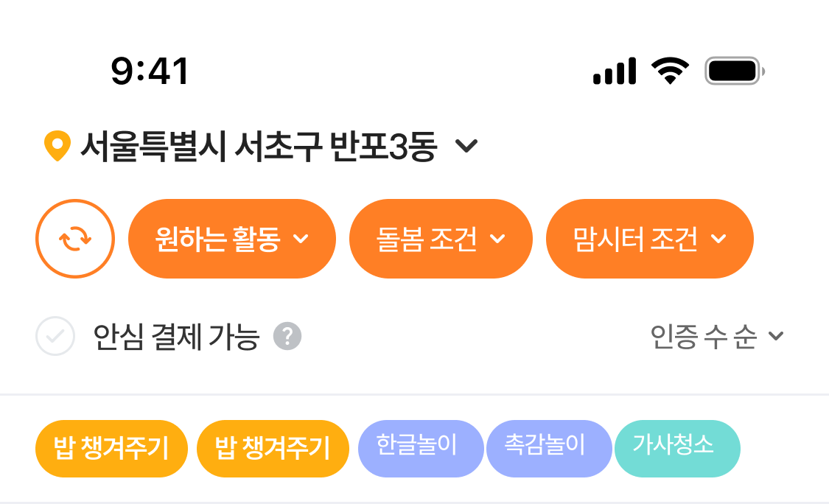Tap the 9:41 clock in status bar
This screenshot has height=504, width=829.
tap(151, 71)
